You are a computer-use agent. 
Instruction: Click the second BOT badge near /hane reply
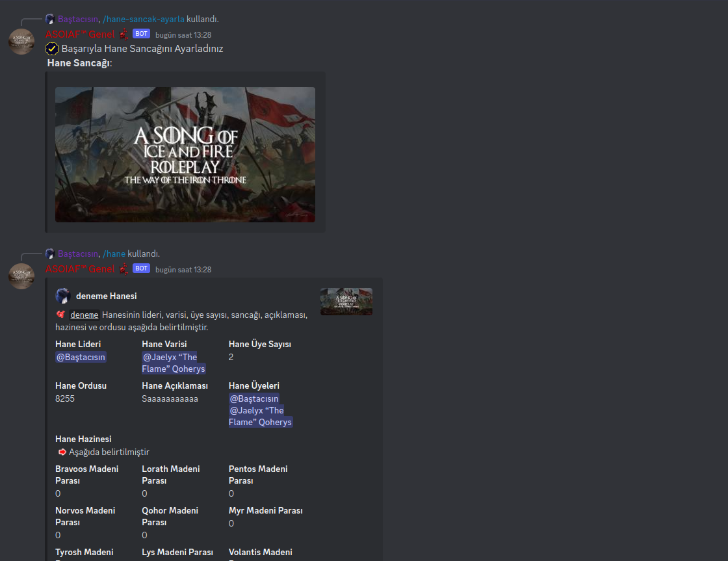coord(140,268)
